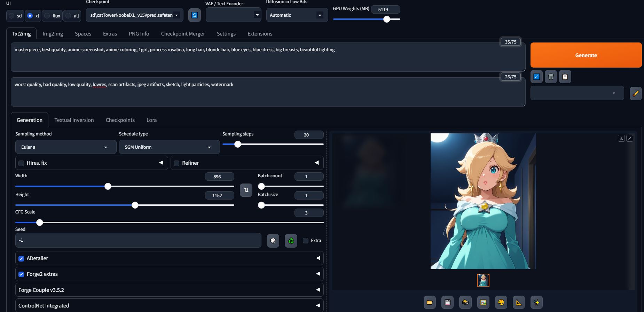Open the styles dropdown below Generate
This screenshot has height=312, width=644.
click(577, 93)
